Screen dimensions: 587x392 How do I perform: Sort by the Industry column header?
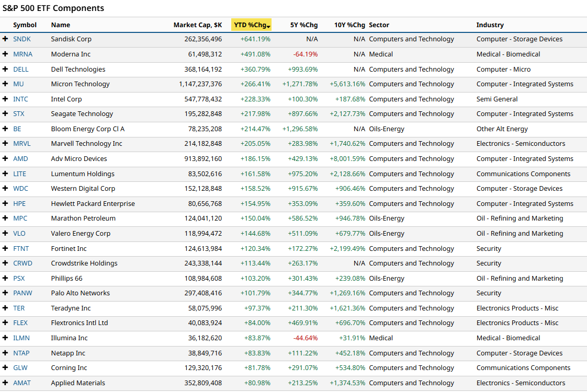pyautogui.click(x=490, y=25)
